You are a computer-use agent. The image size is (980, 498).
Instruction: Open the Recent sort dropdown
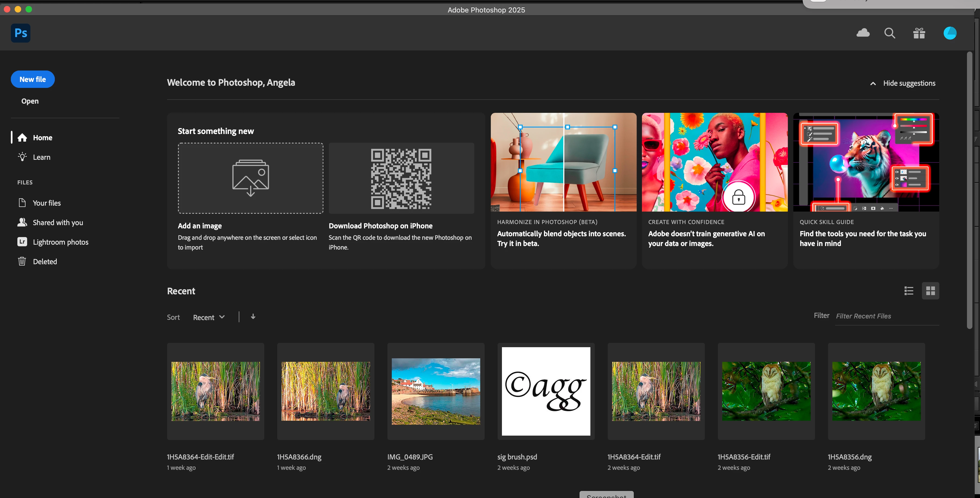point(208,317)
